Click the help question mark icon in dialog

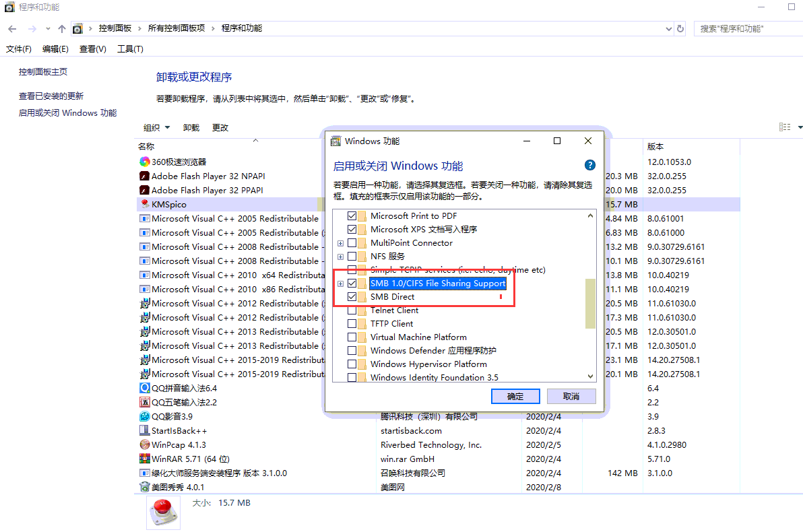tap(589, 165)
